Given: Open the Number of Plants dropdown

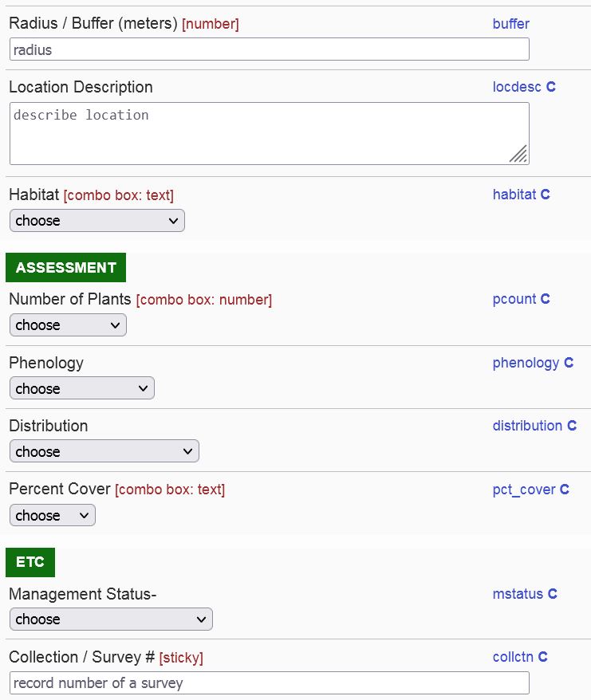Looking at the screenshot, I should pos(68,325).
